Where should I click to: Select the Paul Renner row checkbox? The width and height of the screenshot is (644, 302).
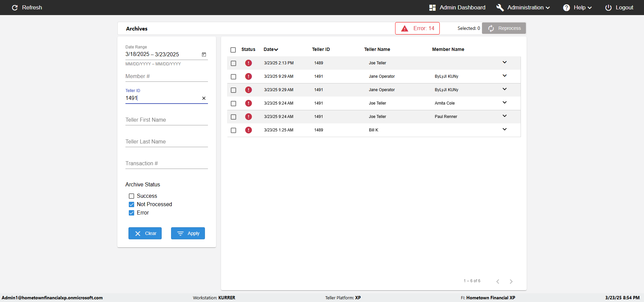(x=233, y=117)
